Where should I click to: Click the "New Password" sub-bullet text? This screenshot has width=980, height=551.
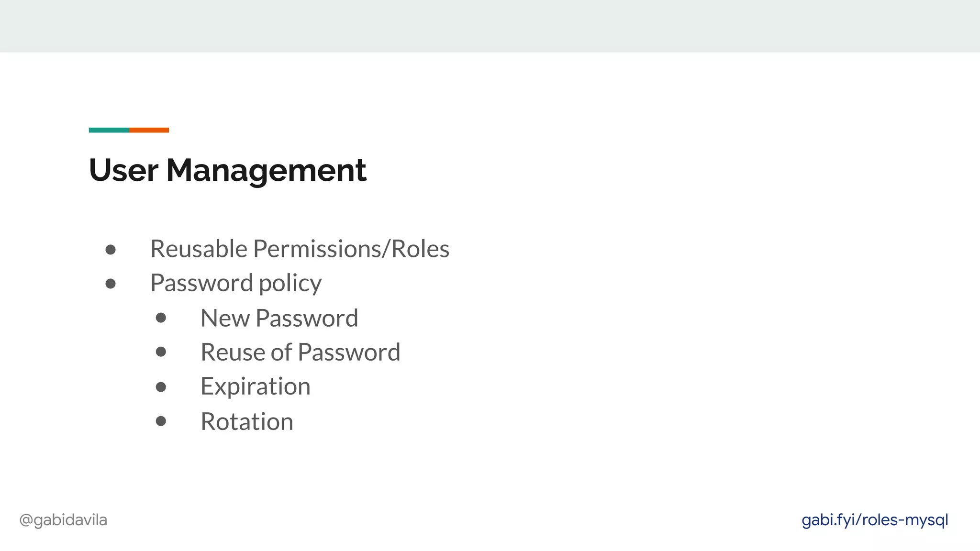(279, 319)
